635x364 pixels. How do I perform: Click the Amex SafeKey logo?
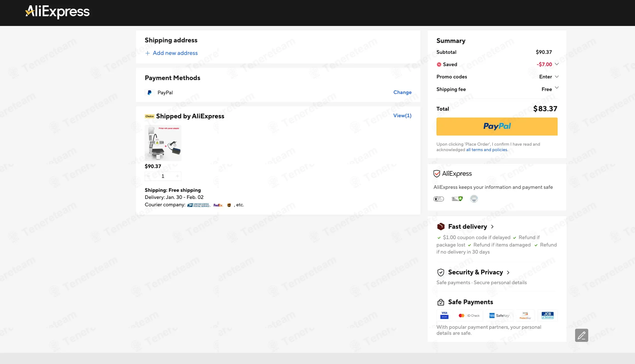point(499,315)
